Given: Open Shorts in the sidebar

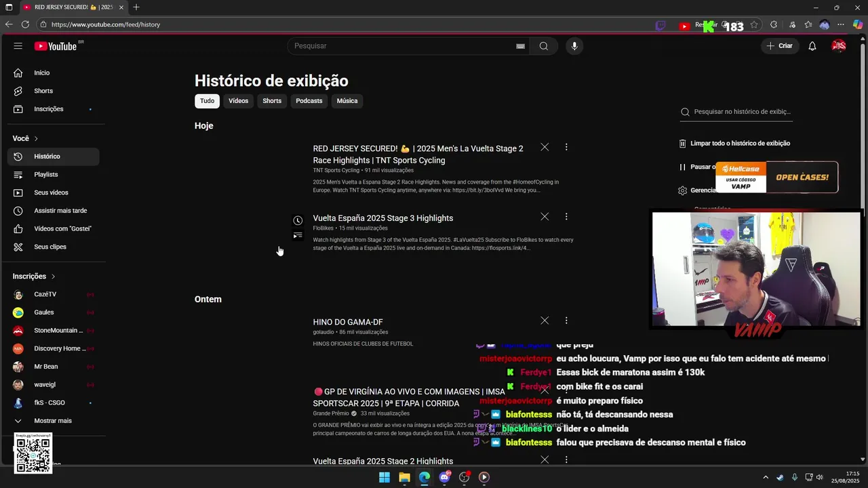Looking at the screenshot, I should click(54, 91).
